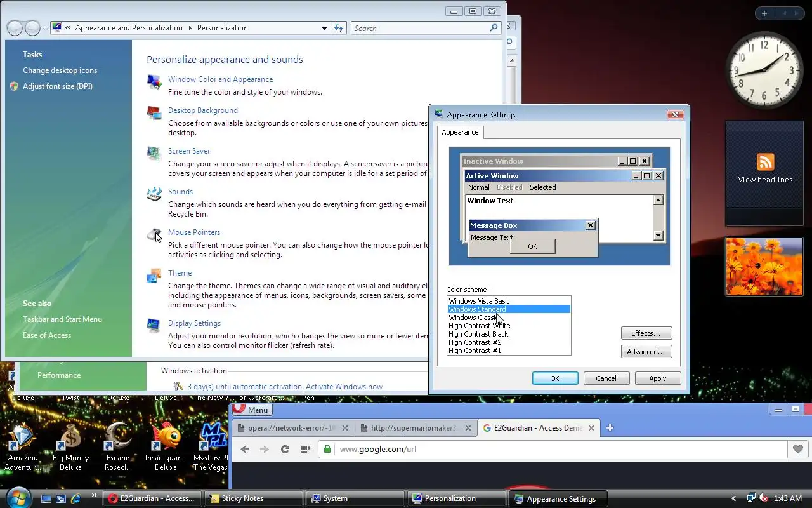The width and height of the screenshot is (812, 508).
Task: Launch Internet Explorer from Quick Launch
Action: (76, 498)
